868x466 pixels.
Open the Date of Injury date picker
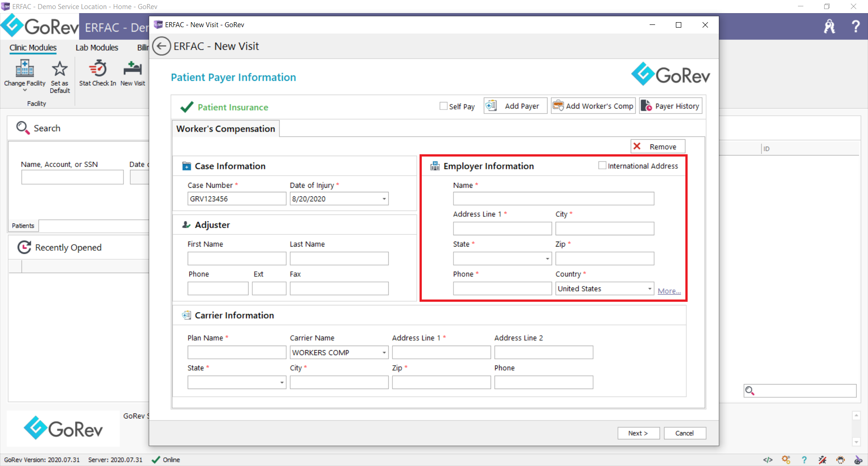coord(384,199)
